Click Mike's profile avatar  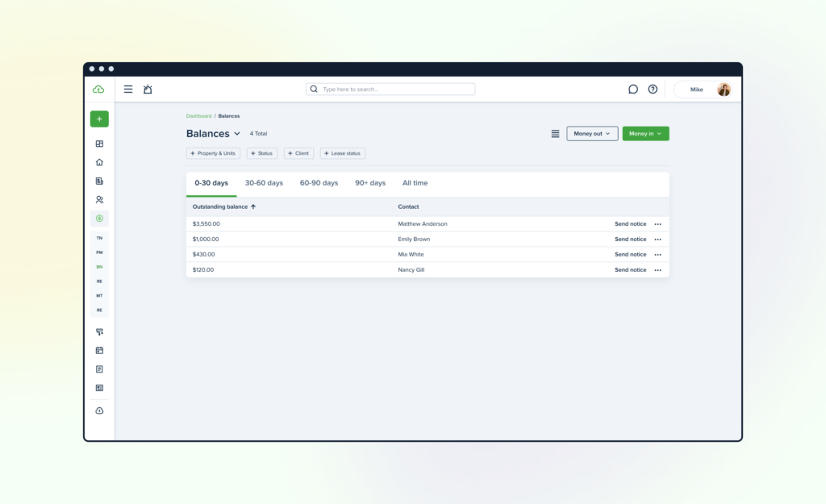(724, 90)
